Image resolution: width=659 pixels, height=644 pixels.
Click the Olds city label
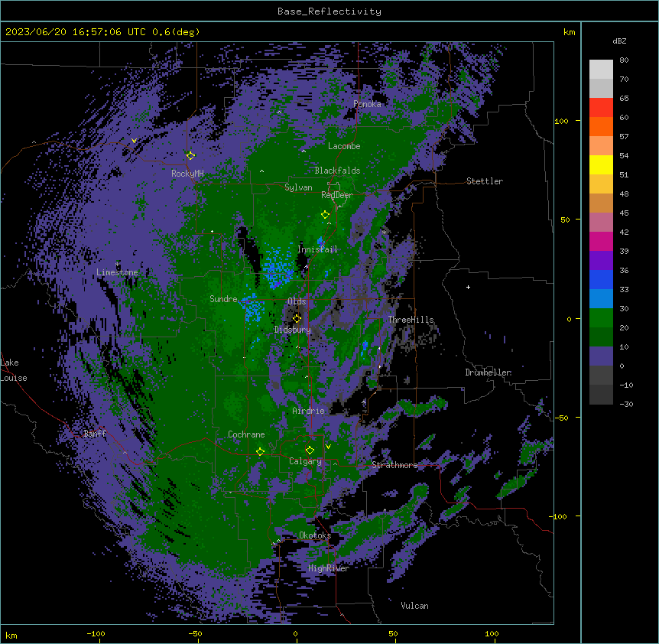pyautogui.click(x=297, y=301)
